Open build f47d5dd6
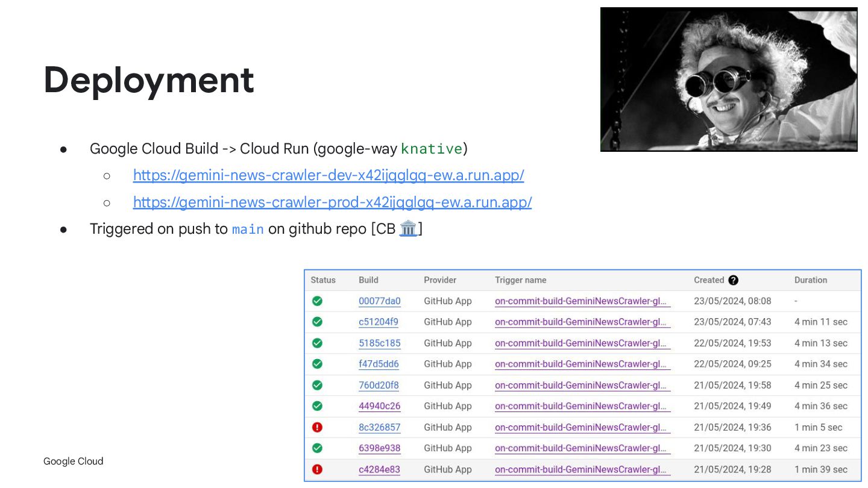The width and height of the screenshot is (868, 488). click(x=379, y=364)
